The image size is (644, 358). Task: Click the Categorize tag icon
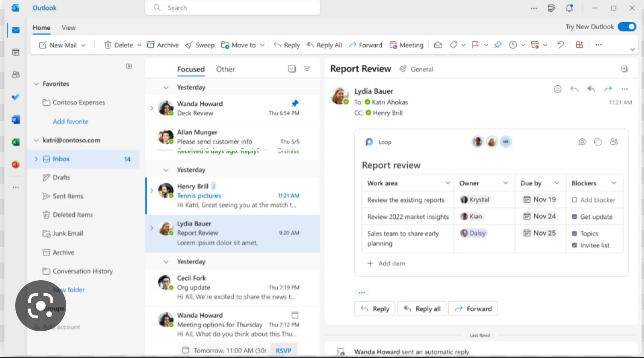(x=454, y=45)
